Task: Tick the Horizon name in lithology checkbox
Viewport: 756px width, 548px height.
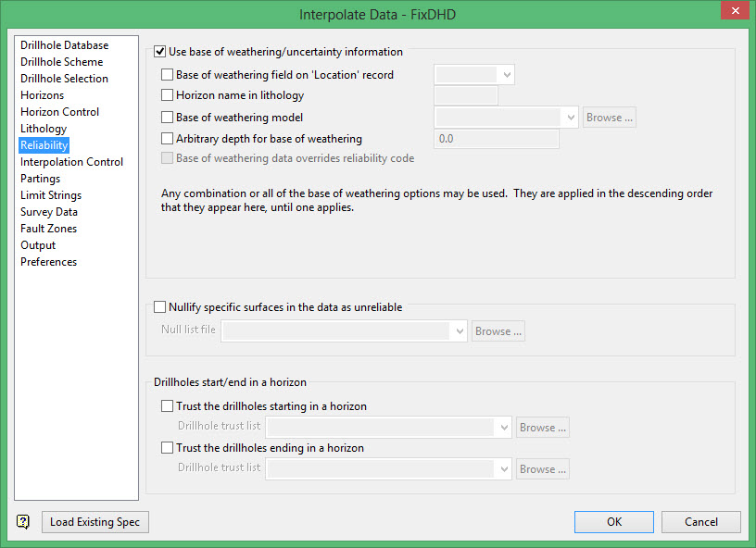Action: (168, 95)
